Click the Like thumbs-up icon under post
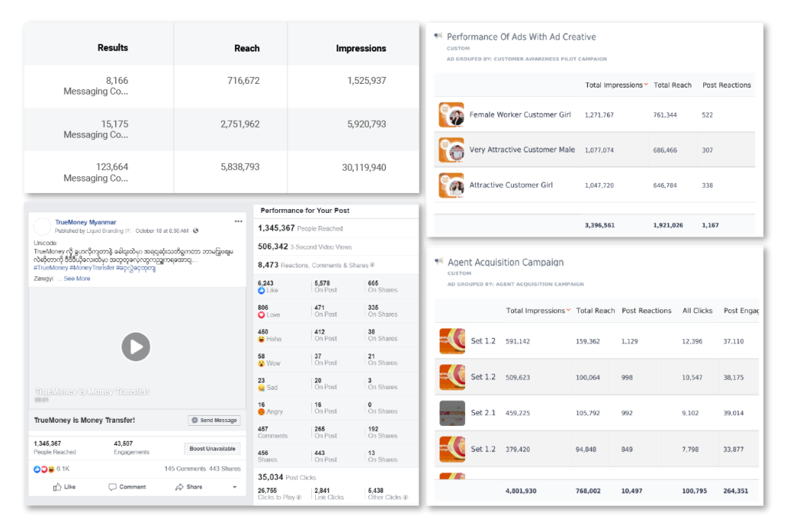The width and height of the screenshot is (787, 532). 59,487
